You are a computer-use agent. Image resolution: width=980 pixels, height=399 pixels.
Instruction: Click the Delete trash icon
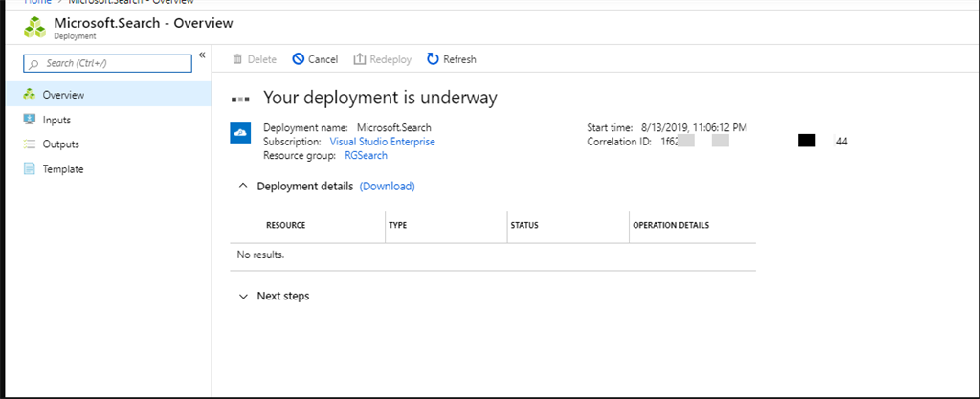(237, 59)
